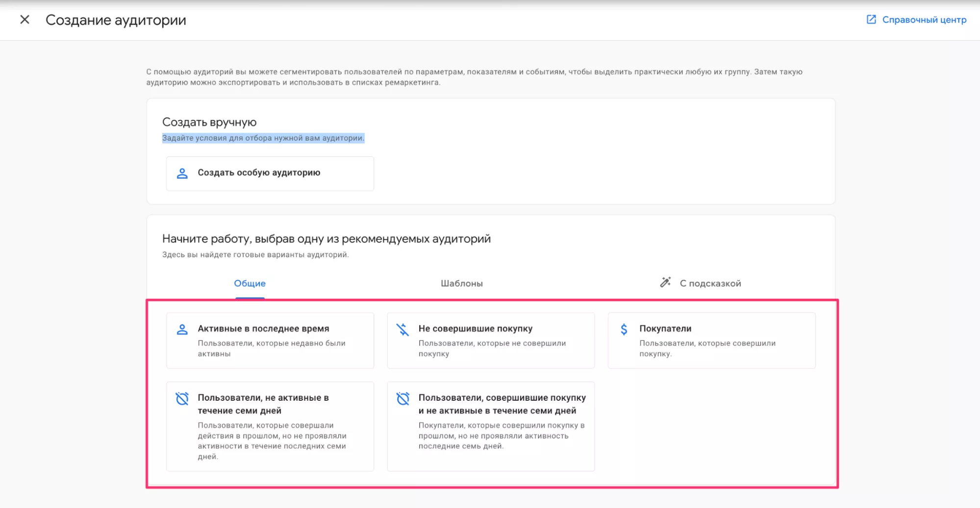Click the dollar sign icon on 'Покупатели' card
The height and width of the screenshot is (508, 980).
click(624, 329)
